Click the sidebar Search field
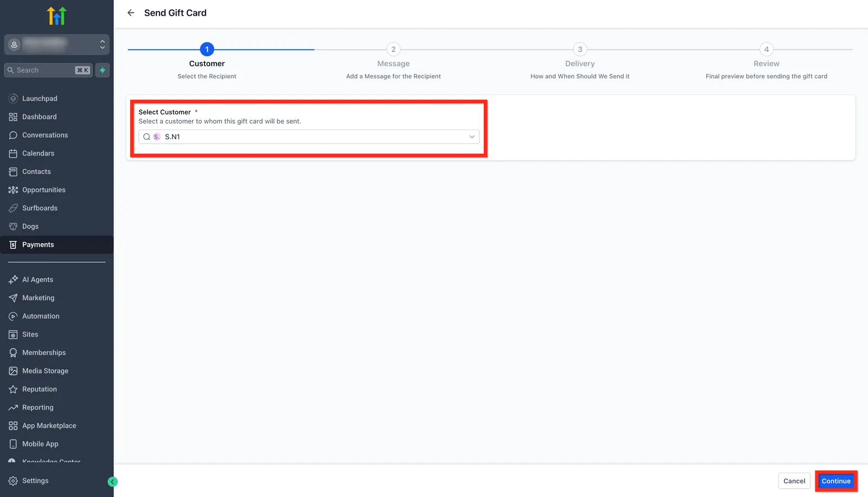This screenshot has height=497, width=868. pos(48,70)
